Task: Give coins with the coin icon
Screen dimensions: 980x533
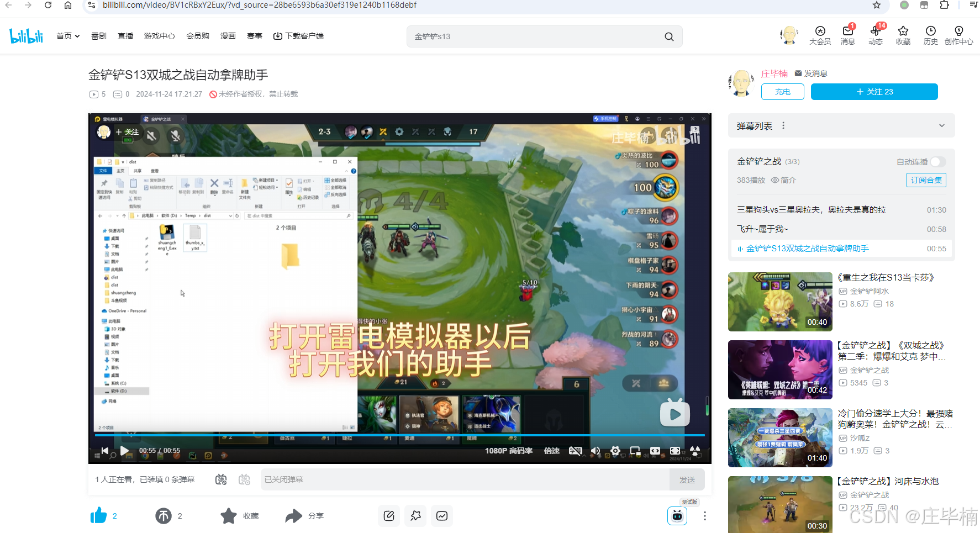Action: click(x=164, y=516)
